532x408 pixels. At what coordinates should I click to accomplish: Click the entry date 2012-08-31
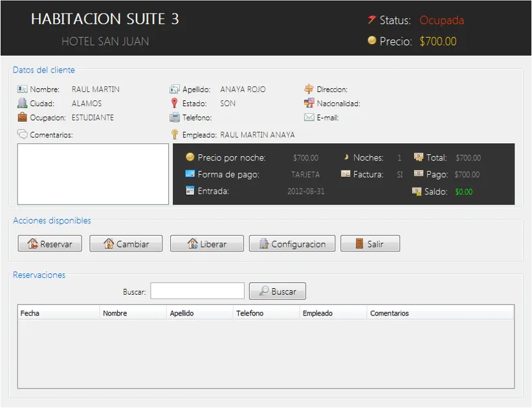[x=305, y=192]
